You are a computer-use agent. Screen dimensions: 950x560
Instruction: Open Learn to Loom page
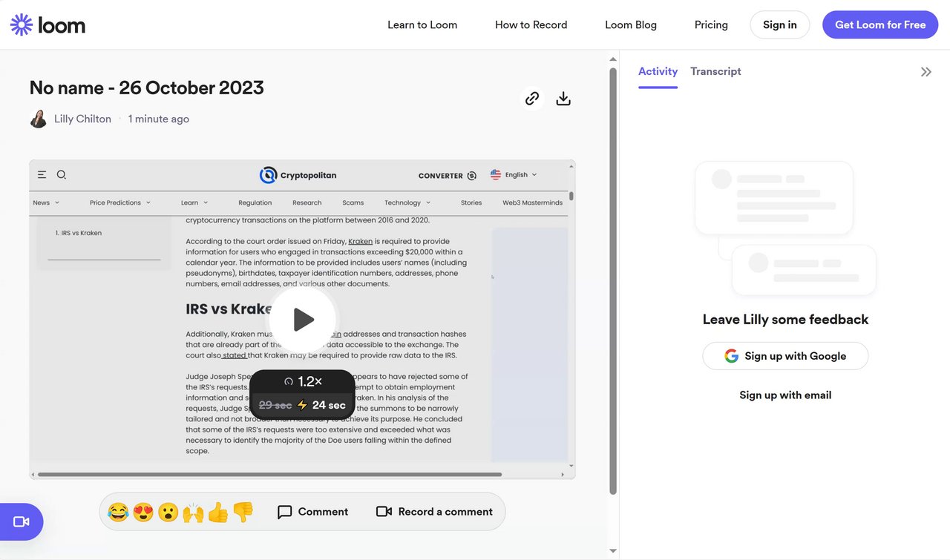coord(422,24)
